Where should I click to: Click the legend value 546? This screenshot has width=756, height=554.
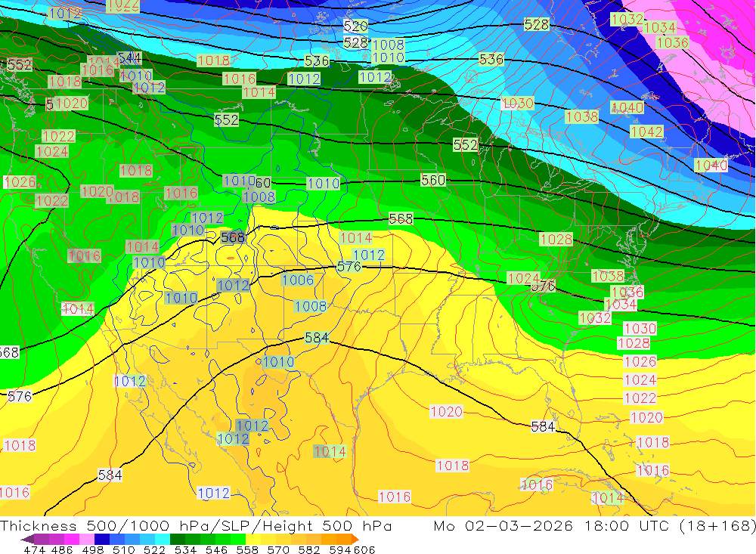[216, 549]
